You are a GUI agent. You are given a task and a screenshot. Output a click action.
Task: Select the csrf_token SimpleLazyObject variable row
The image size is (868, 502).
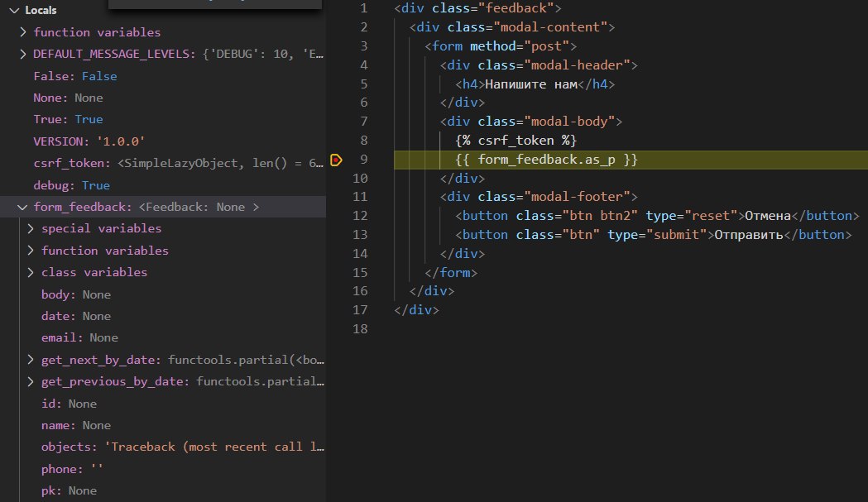pos(163,163)
